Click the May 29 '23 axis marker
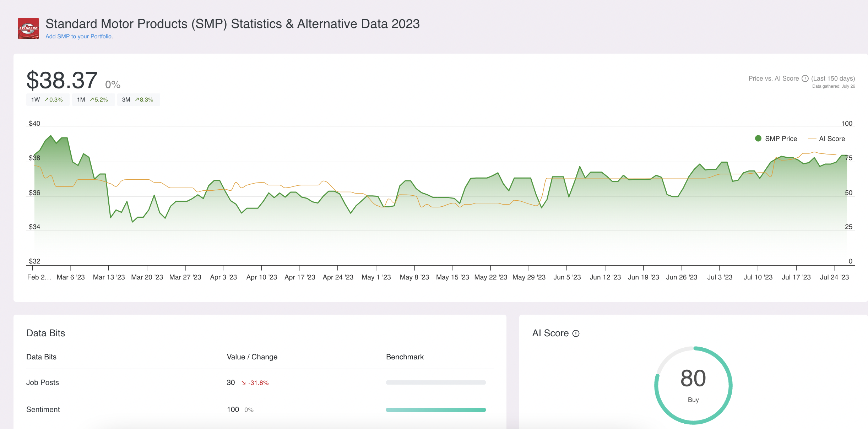This screenshot has width=868, height=429. [529, 277]
